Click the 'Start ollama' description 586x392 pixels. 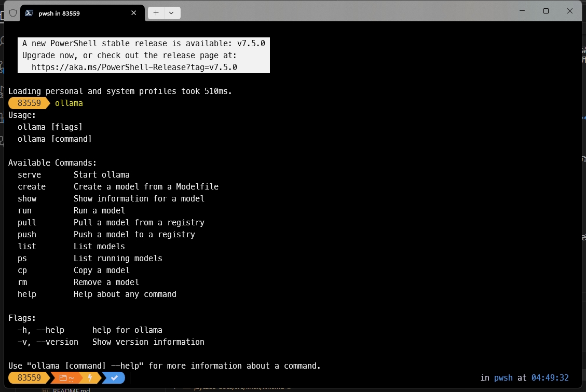[102, 175]
